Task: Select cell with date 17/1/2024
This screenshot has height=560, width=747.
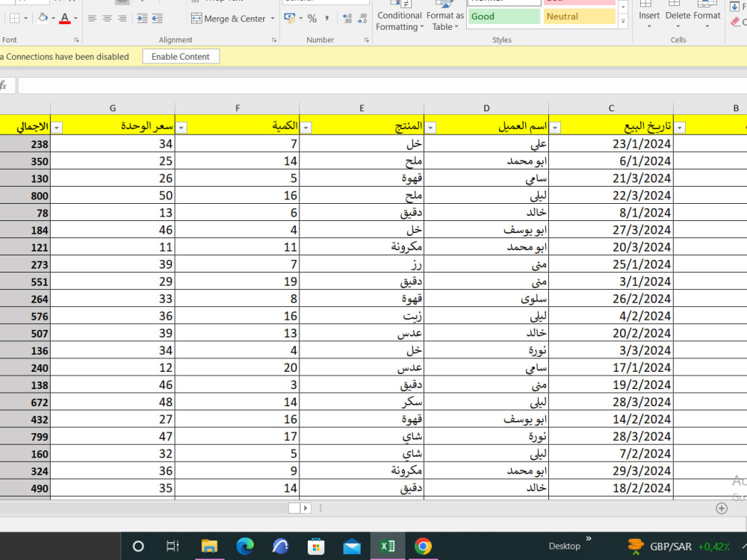Action: (611, 367)
